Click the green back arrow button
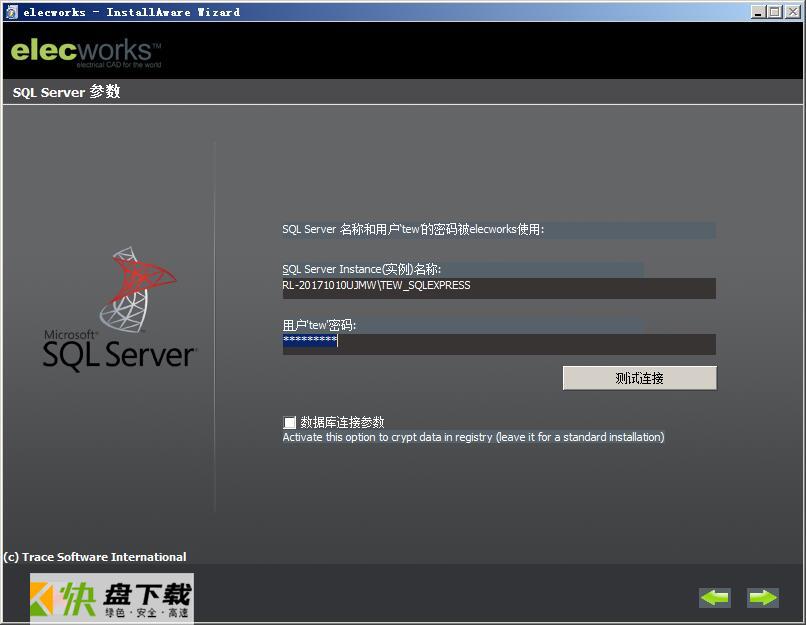The image size is (806, 625). coord(715,597)
